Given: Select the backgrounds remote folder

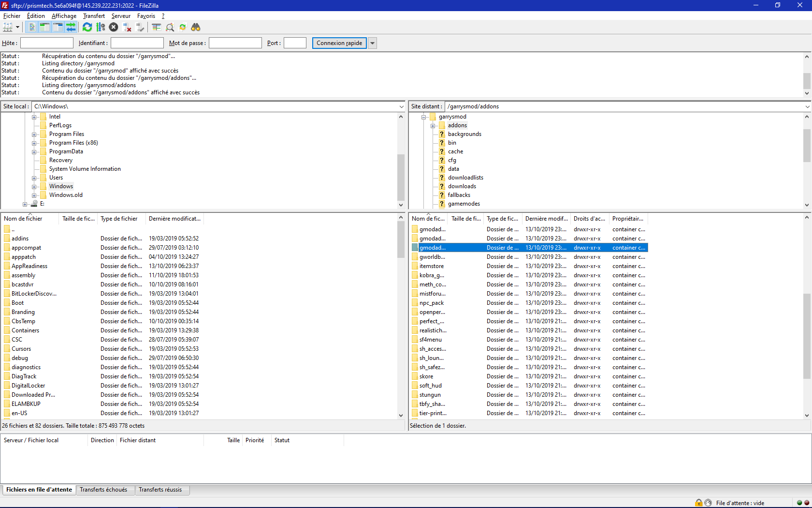Looking at the screenshot, I should pyautogui.click(x=464, y=134).
